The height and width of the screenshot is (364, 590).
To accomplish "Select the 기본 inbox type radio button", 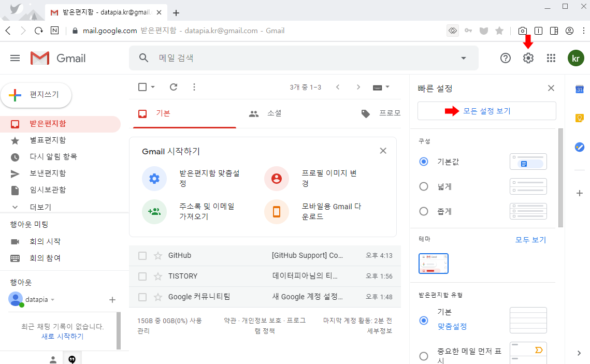I will (x=424, y=321).
